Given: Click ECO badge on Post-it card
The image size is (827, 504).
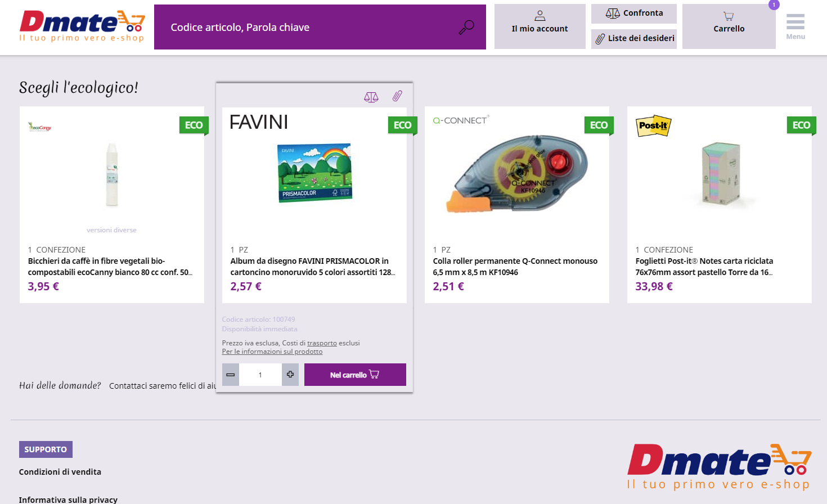Looking at the screenshot, I should 802,125.
